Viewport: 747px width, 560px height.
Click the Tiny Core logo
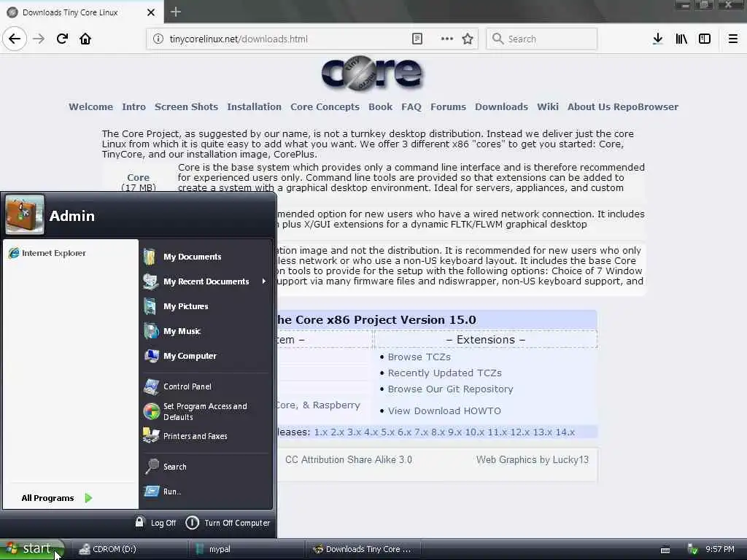(371, 74)
